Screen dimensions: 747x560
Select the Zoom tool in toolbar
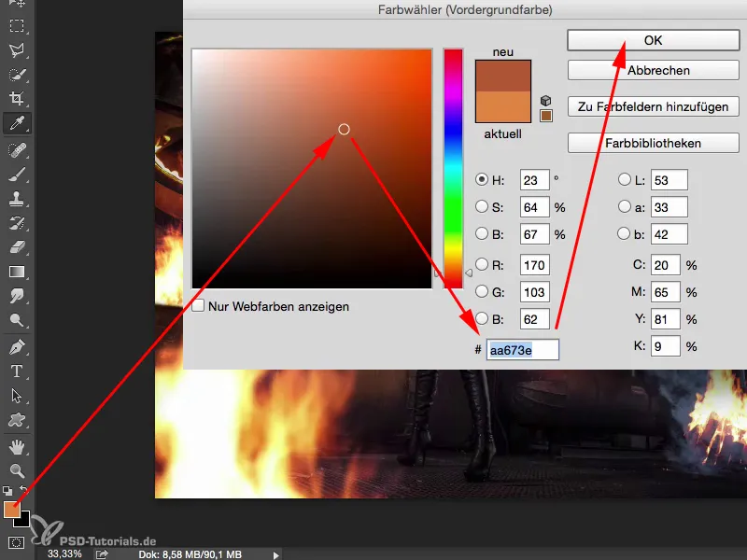click(17, 471)
